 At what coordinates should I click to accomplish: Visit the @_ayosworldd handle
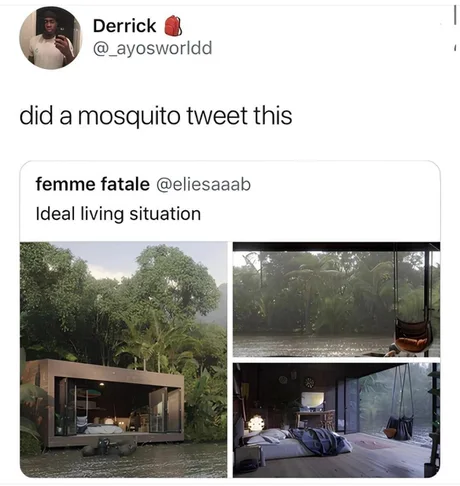tap(152, 48)
